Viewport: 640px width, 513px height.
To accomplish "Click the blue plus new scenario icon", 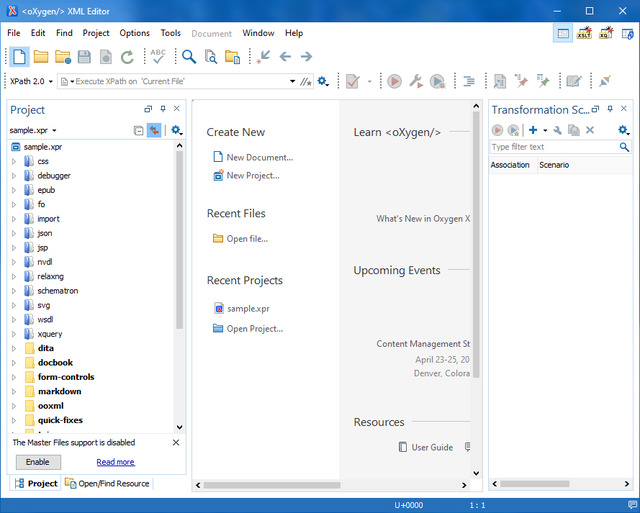I will (x=533, y=130).
